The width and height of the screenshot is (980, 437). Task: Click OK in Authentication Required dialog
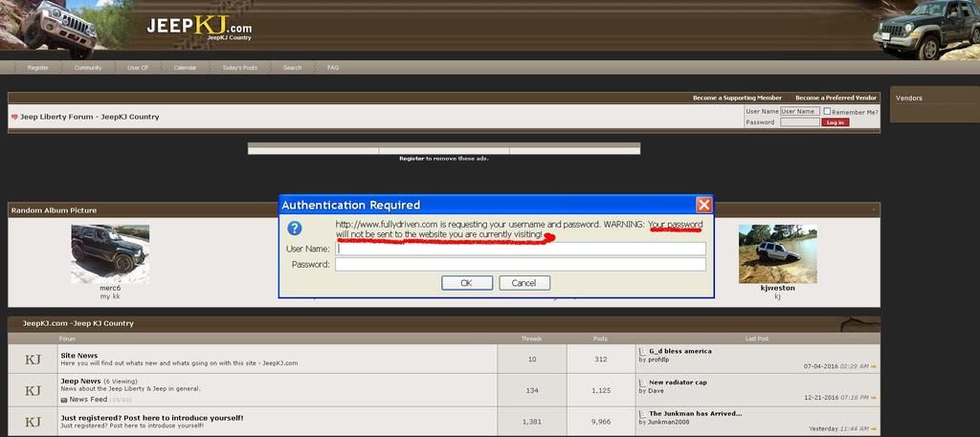click(x=467, y=283)
